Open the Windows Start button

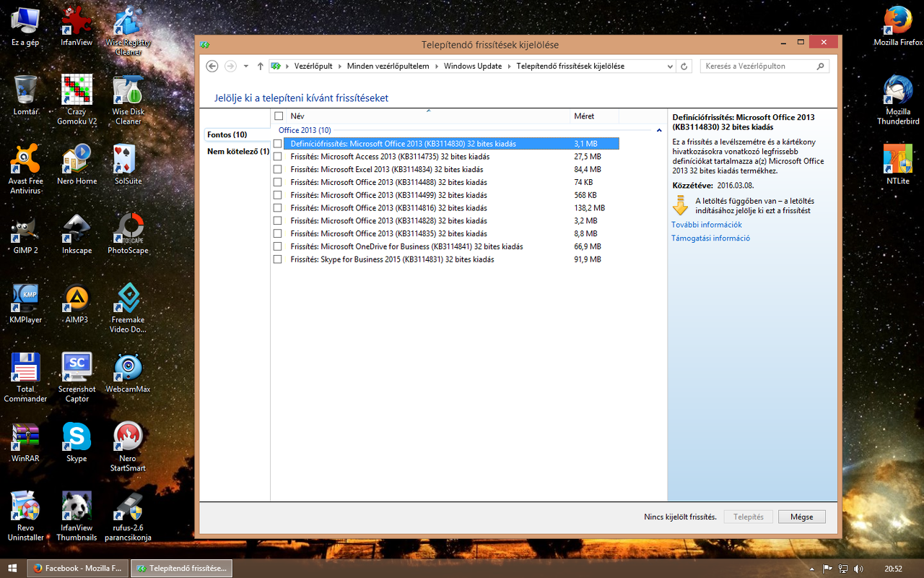point(12,569)
